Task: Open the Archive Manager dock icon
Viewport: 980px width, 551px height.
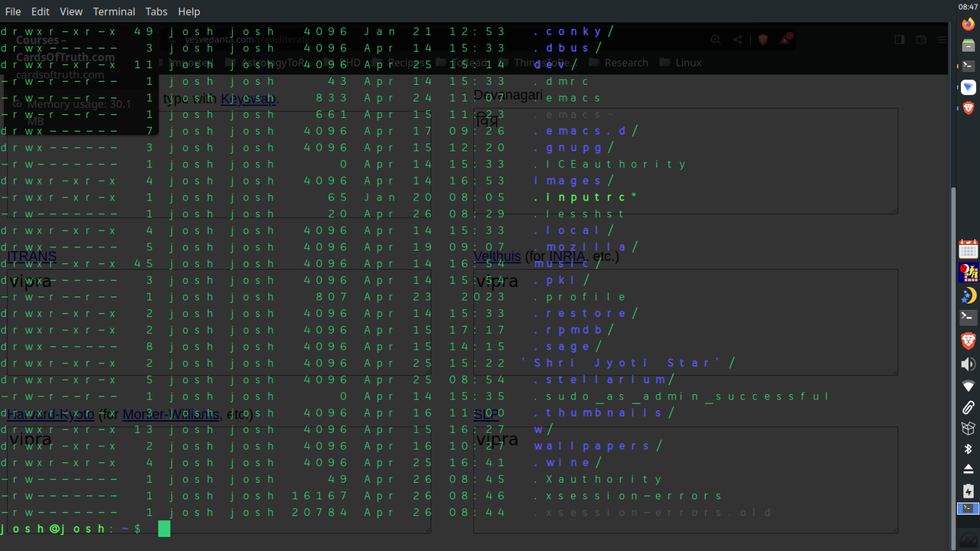Action: (968, 44)
